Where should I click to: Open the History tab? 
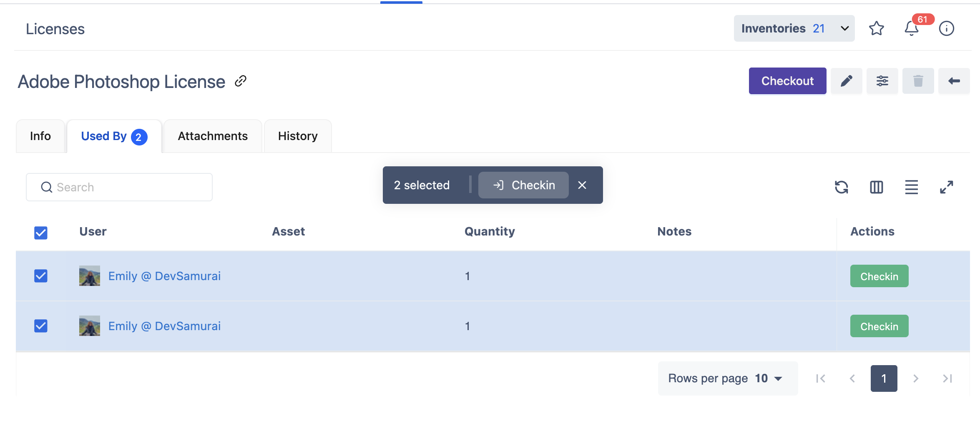(x=298, y=136)
